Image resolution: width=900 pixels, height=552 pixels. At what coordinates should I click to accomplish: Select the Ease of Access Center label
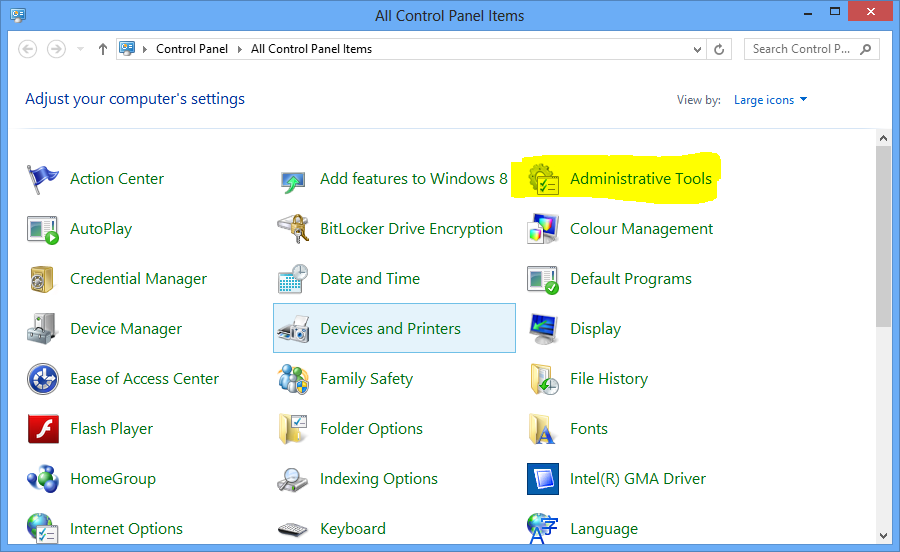[144, 379]
